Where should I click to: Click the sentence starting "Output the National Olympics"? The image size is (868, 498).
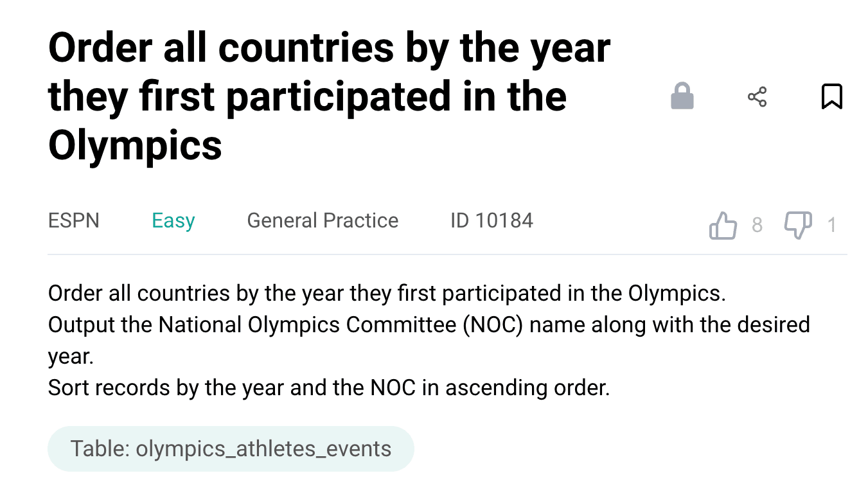point(429,325)
